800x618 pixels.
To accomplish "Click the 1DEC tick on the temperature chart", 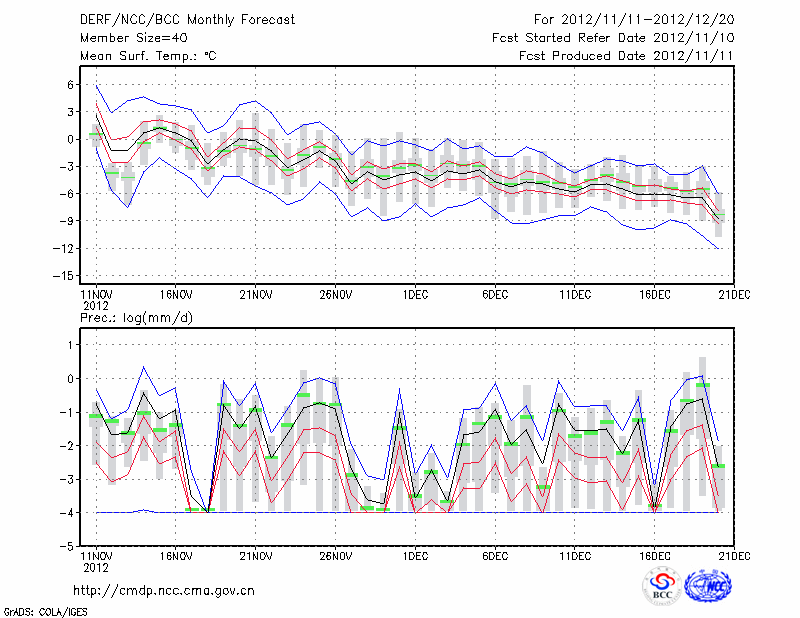I will tap(415, 294).
